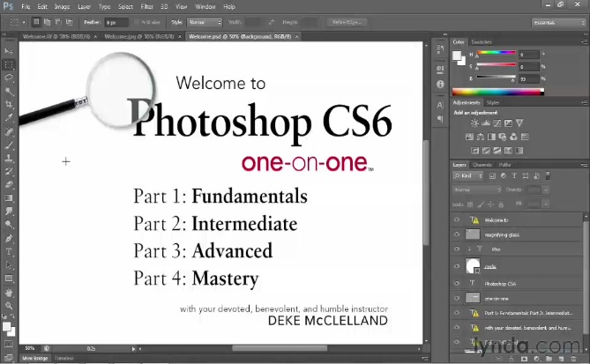Image resolution: width=590 pixels, height=364 pixels.
Task: Select the Pen tool
Action: tap(9, 238)
